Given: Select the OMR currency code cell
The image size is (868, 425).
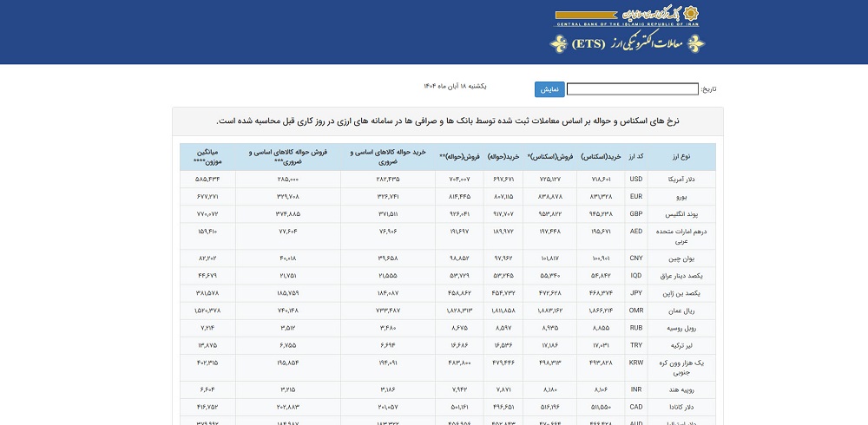Looking at the screenshot, I should (636, 311).
